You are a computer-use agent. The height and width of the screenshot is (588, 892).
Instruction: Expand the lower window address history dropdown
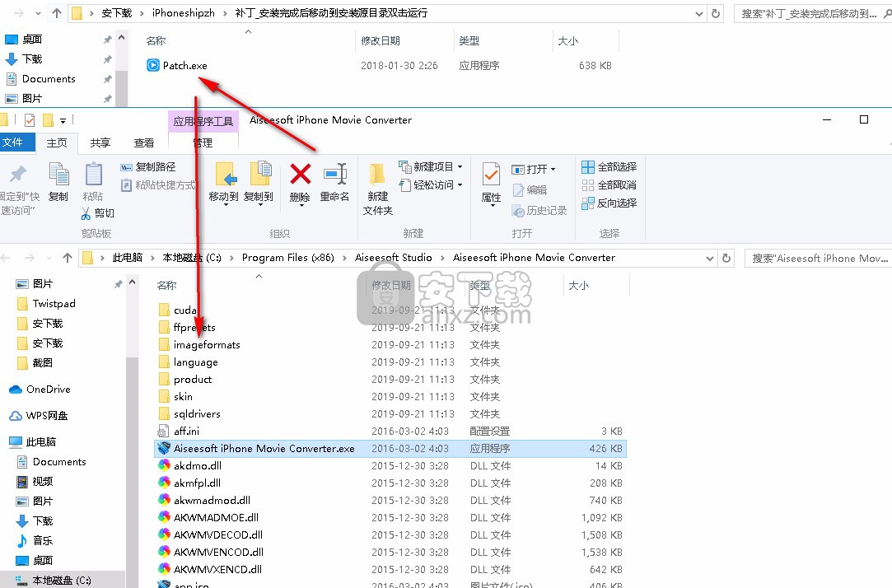pos(710,258)
